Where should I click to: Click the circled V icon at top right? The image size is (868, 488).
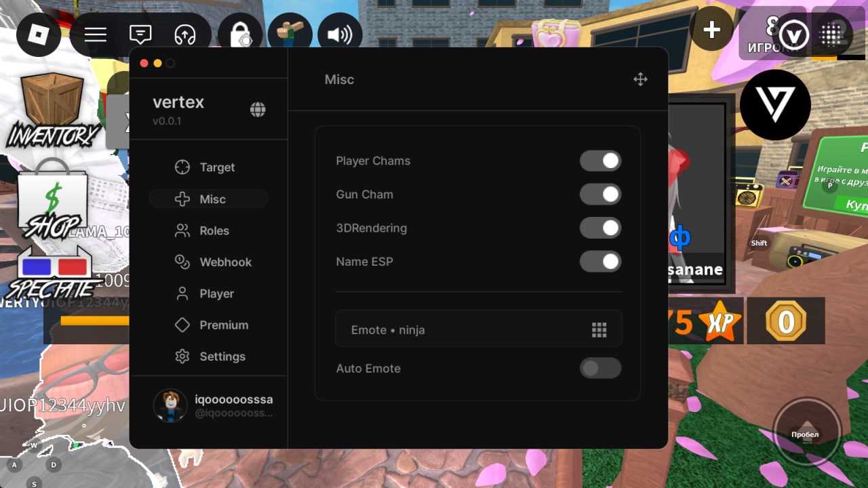(793, 35)
